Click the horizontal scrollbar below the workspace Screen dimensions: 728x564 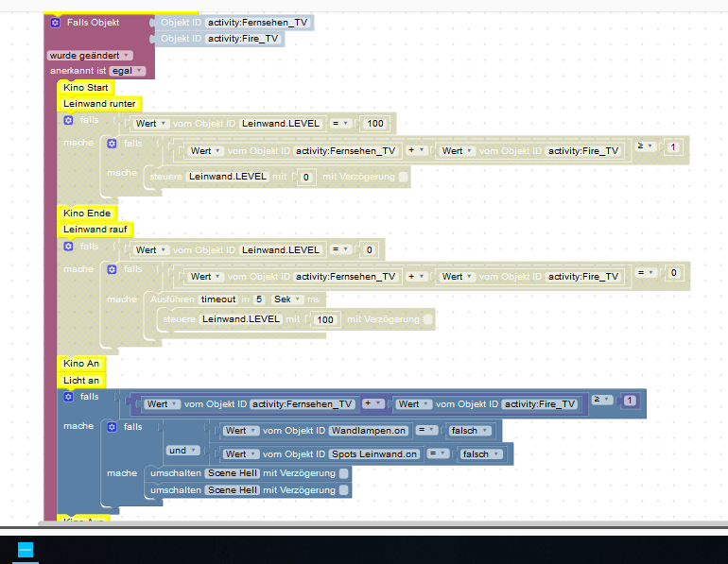(x=383, y=523)
